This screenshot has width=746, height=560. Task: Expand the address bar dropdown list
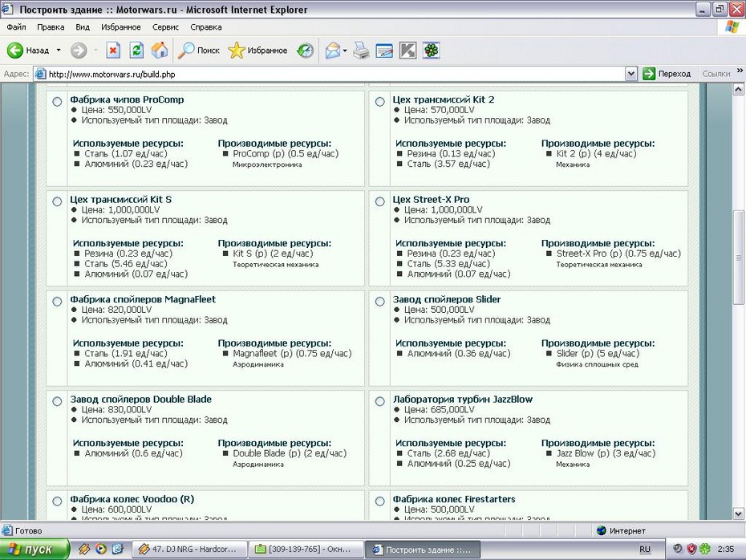pos(630,74)
